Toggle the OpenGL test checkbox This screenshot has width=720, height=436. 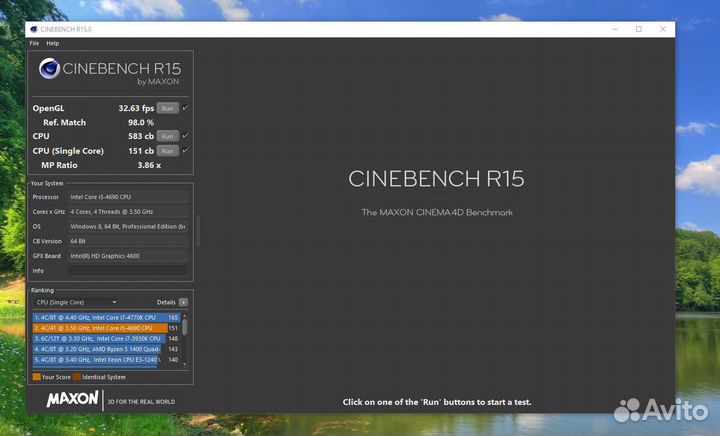(x=186, y=107)
